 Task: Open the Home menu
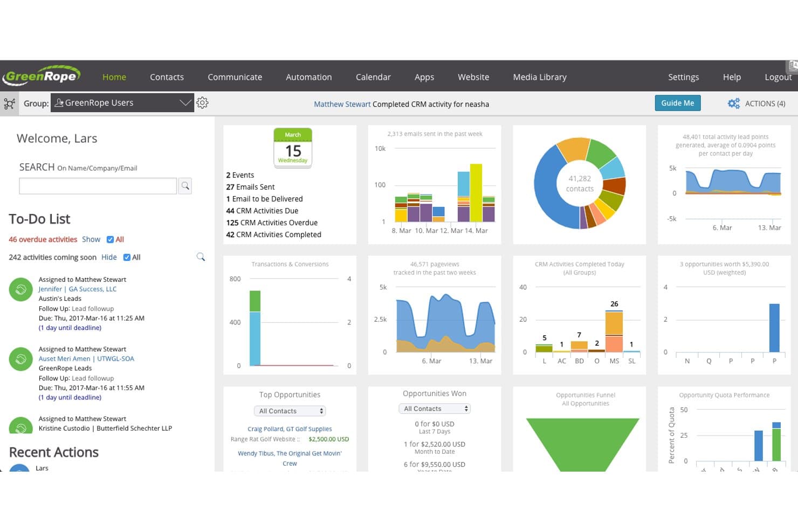[114, 77]
